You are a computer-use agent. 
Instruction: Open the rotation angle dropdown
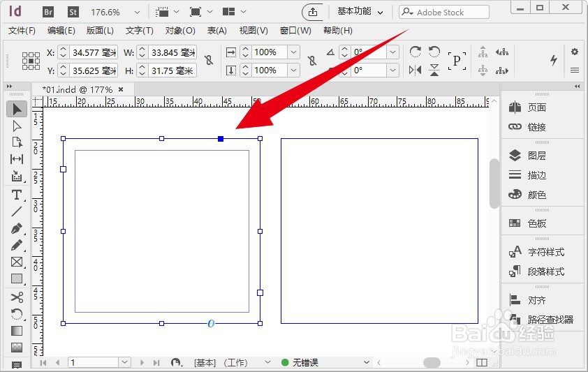[392, 52]
